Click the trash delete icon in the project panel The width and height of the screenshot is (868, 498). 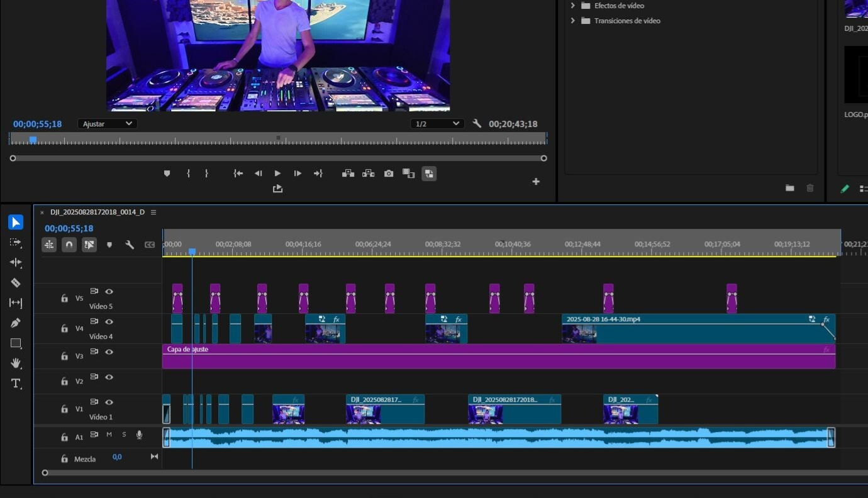click(810, 187)
